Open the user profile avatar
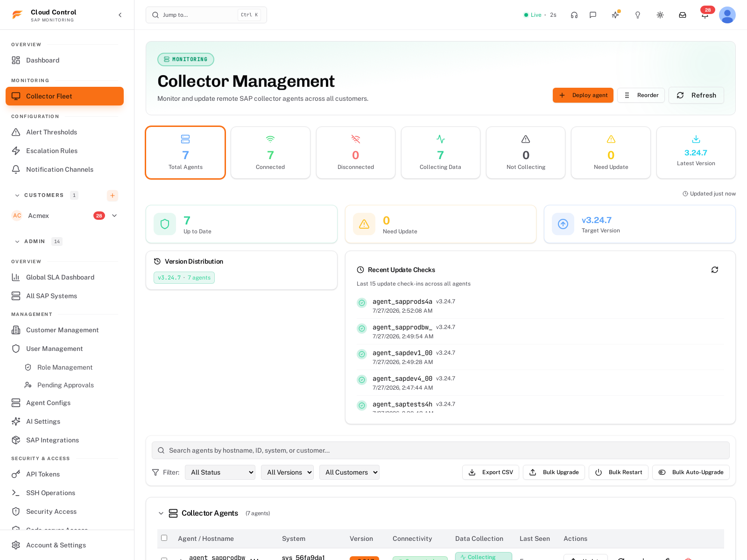The height and width of the screenshot is (560, 747). pyautogui.click(x=727, y=15)
